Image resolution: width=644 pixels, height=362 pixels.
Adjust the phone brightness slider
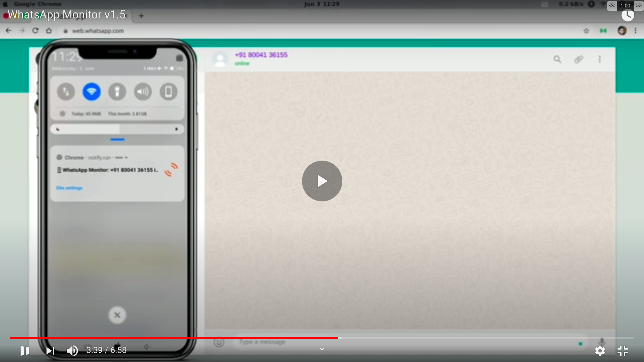(117, 129)
